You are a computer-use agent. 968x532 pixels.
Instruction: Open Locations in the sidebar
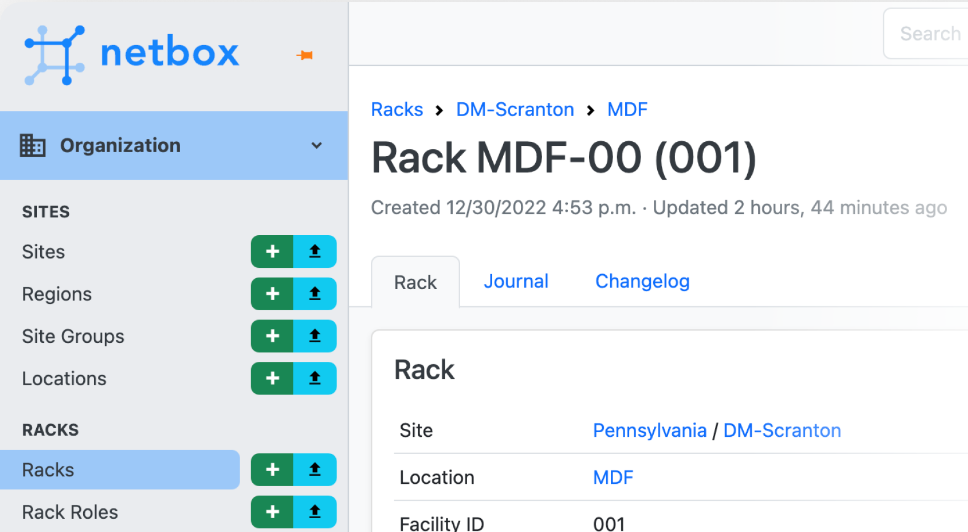coord(64,378)
